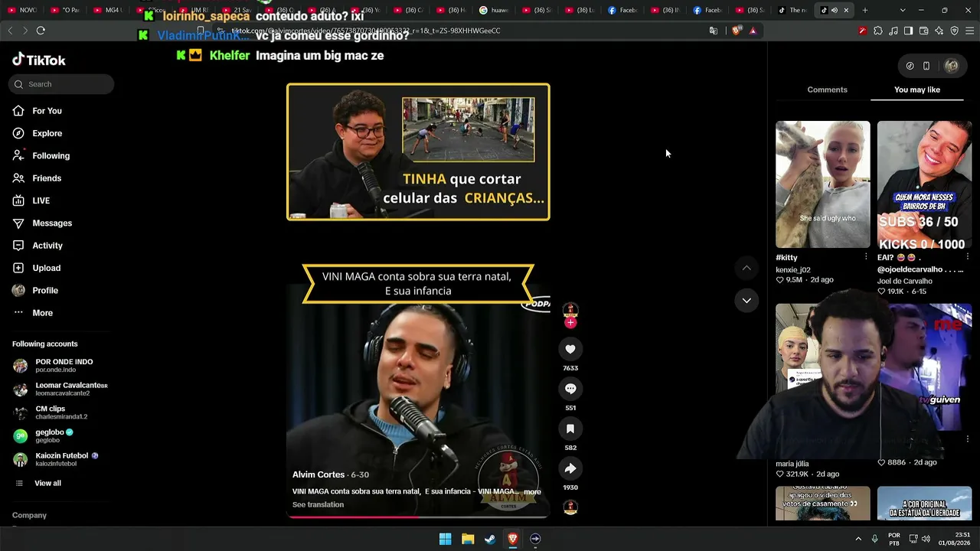Open the Get App phone icon
Screen dimensions: 980x551
click(x=926, y=66)
